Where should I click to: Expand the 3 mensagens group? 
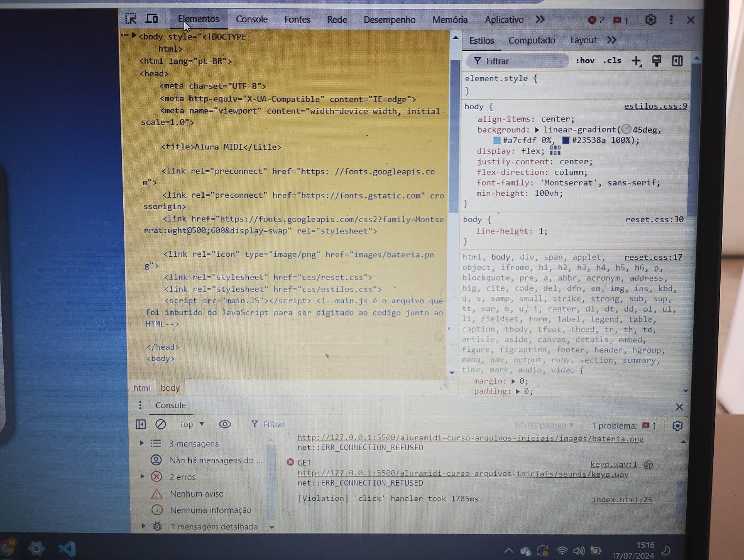coord(142,443)
